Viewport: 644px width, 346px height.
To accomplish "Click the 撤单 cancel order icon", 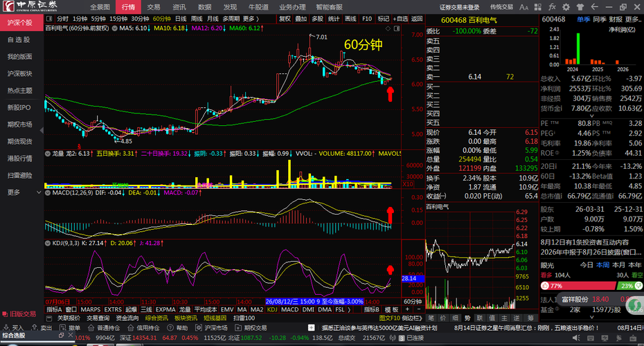I will [x=63, y=327].
